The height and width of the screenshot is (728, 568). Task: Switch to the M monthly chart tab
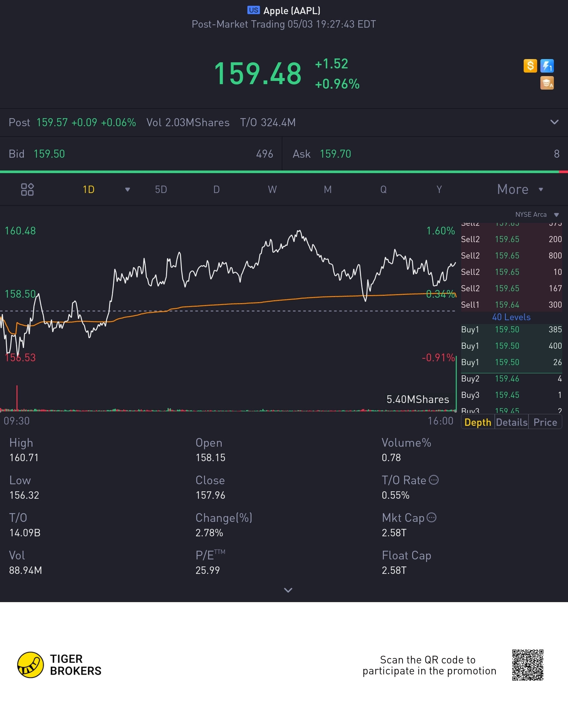(x=328, y=190)
